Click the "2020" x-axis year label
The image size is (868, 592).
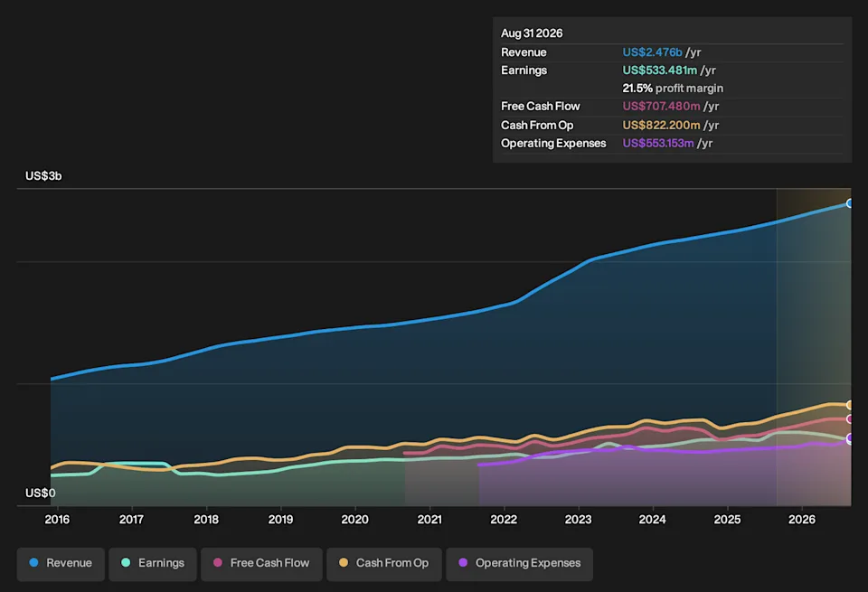pyautogui.click(x=354, y=520)
